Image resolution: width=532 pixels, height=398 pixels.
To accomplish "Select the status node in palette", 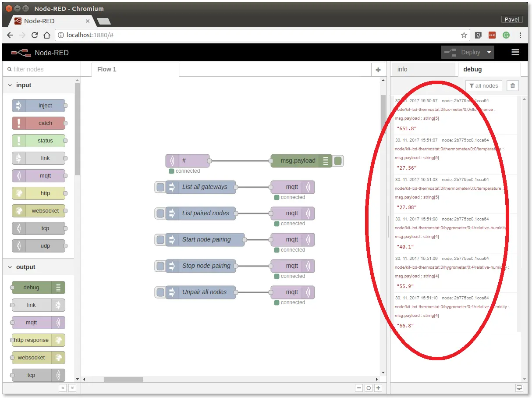I will coord(39,141).
